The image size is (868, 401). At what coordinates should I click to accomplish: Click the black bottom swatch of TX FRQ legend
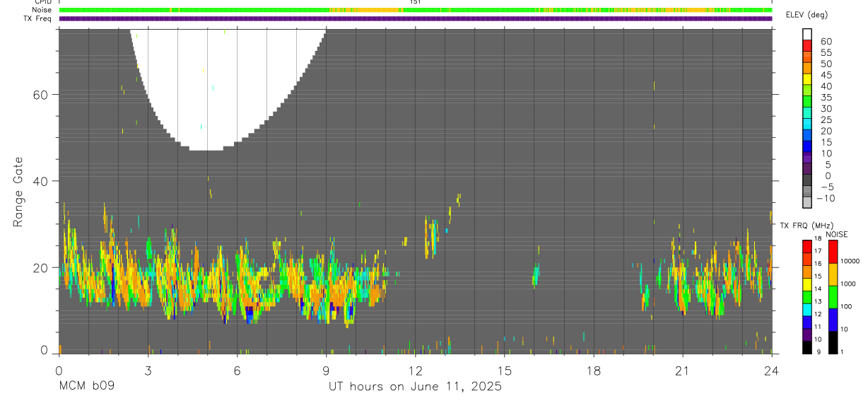[807, 347]
